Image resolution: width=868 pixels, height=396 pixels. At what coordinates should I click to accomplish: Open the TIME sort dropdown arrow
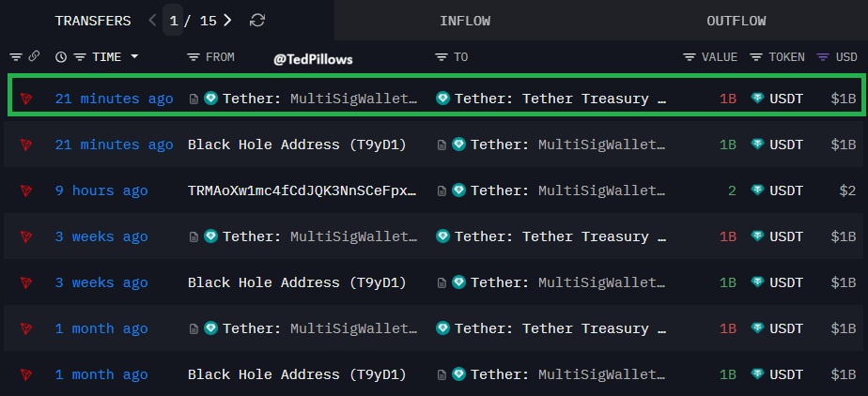click(134, 56)
